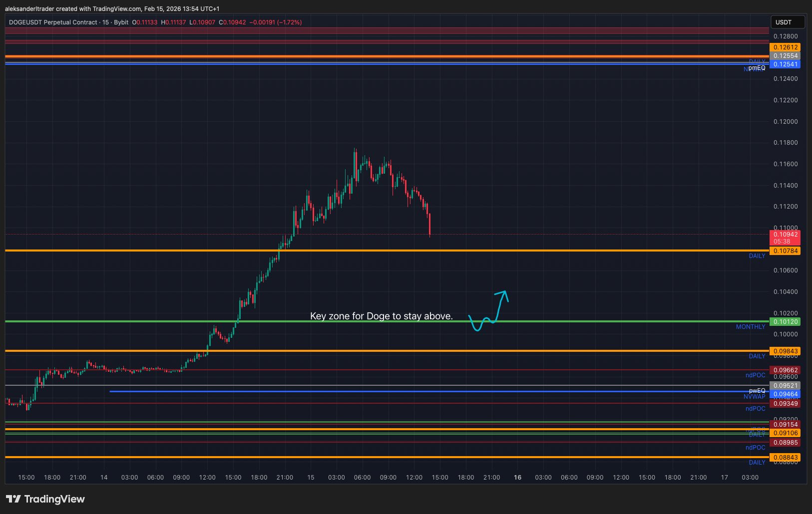Viewport: 812px width, 514px height.
Task: Click the DAILY label under 0.10784
Action: [757, 256]
